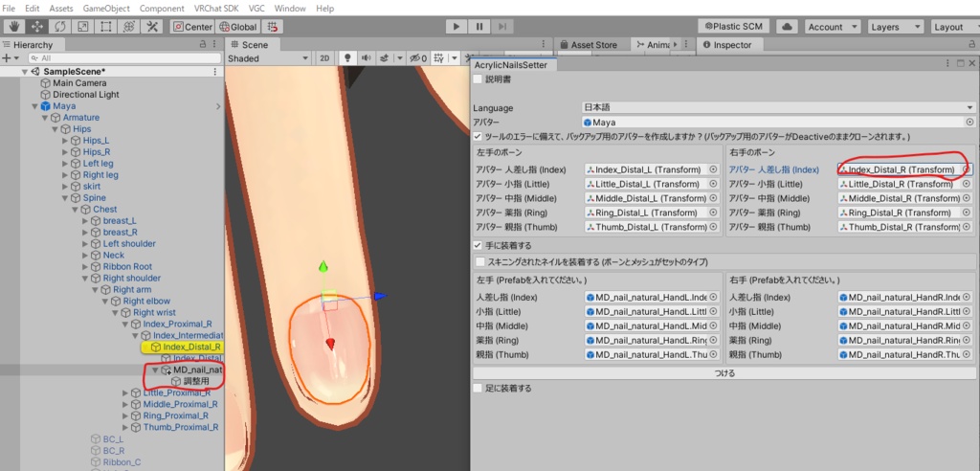Select Index_Distal_R in Hierarchy
This screenshot has height=471, width=980.
pos(191,347)
